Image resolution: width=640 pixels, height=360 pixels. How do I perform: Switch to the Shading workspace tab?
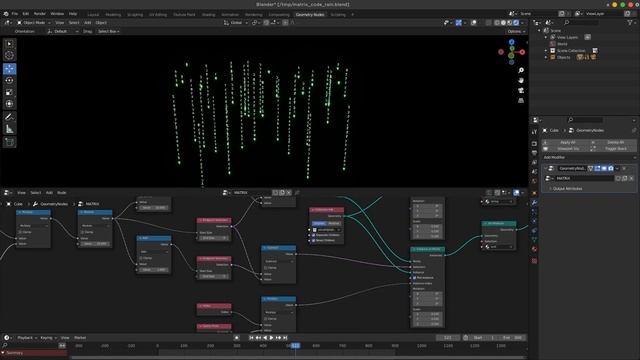209,15
